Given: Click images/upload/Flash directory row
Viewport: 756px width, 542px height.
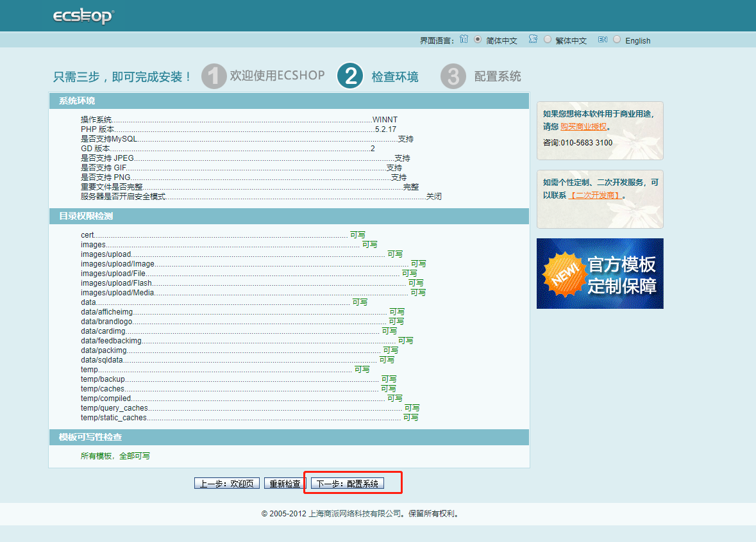Looking at the screenshot, I should (252, 283).
